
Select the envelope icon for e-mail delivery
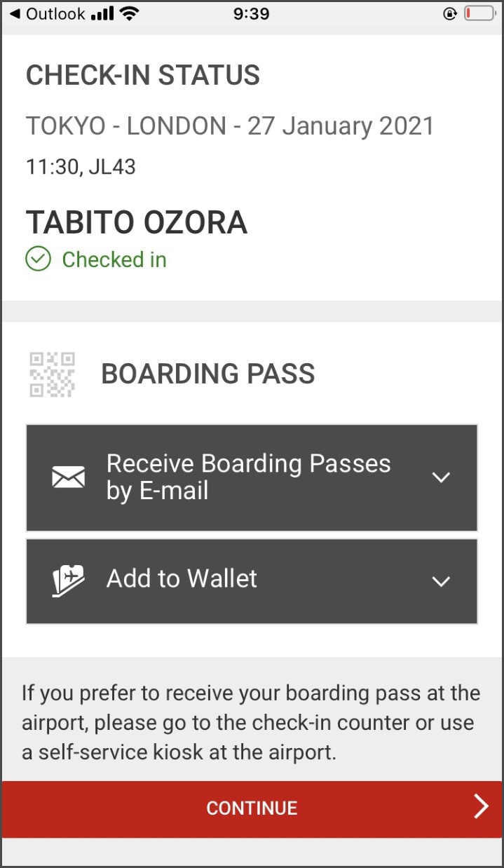67,477
